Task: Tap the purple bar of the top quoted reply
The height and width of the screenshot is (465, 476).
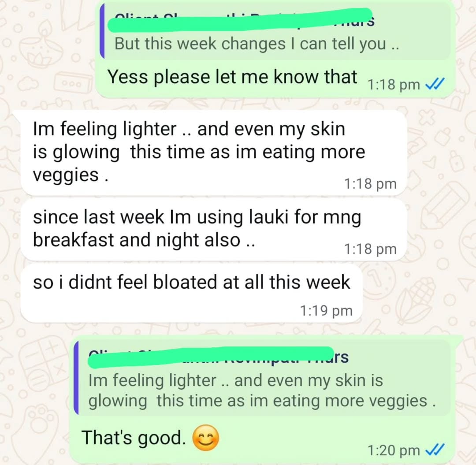Action: point(102,31)
